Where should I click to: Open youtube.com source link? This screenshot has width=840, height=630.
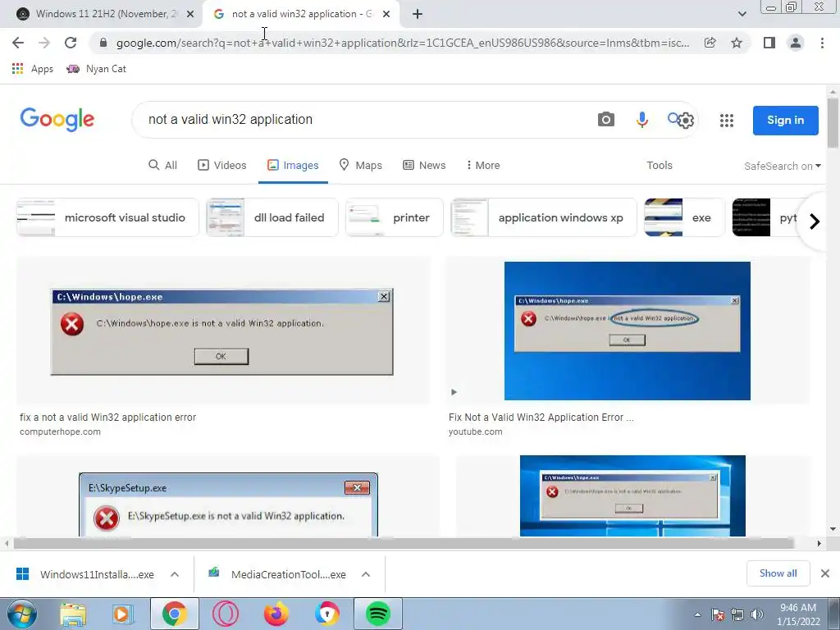pyautogui.click(x=476, y=431)
